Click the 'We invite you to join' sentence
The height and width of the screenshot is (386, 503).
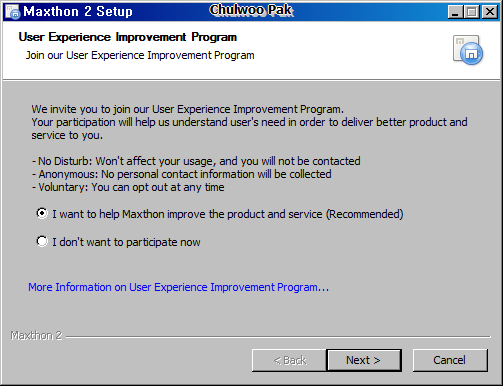(188, 109)
